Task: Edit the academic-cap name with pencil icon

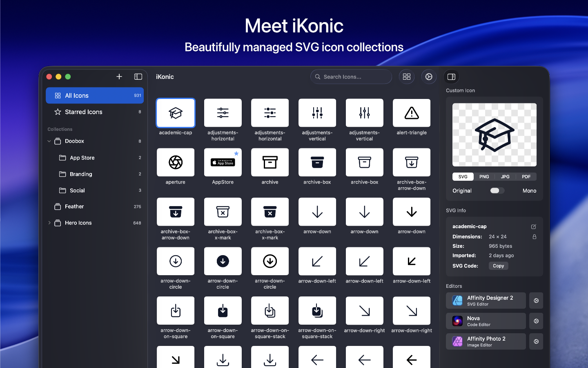Action: 533,227
